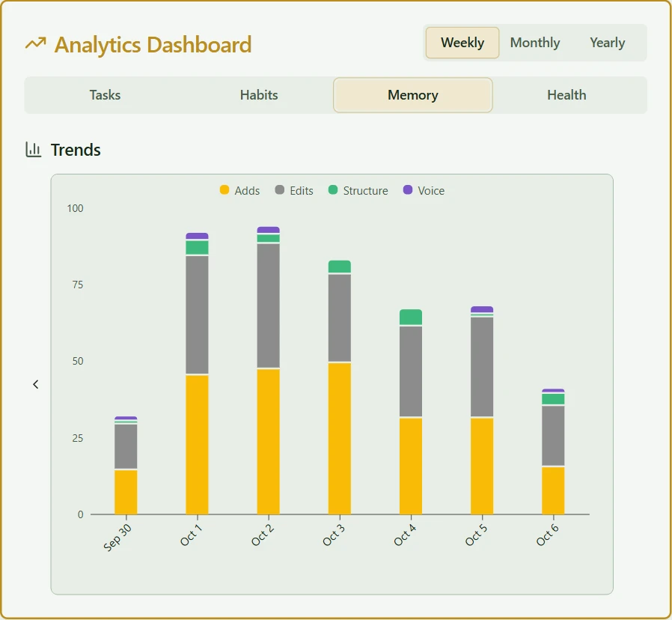Toggle the Adds series in legend
Screen dimensions: 672x620
click(x=239, y=190)
